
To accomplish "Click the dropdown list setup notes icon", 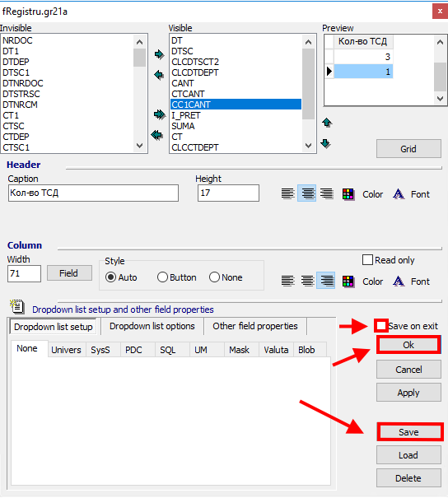I will (16, 306).
